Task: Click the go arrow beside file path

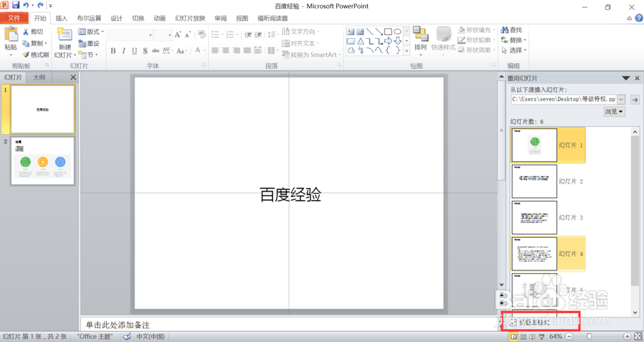Action: click(x=635, y=99)
